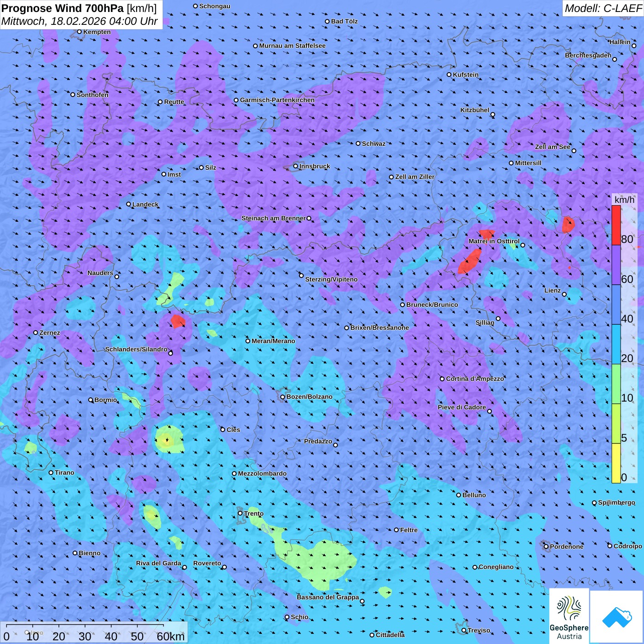Click the Murnau am Staffelsee label
Image resolution: width=644 pixels, height=644 pixels.
click(x=292, y=46)
